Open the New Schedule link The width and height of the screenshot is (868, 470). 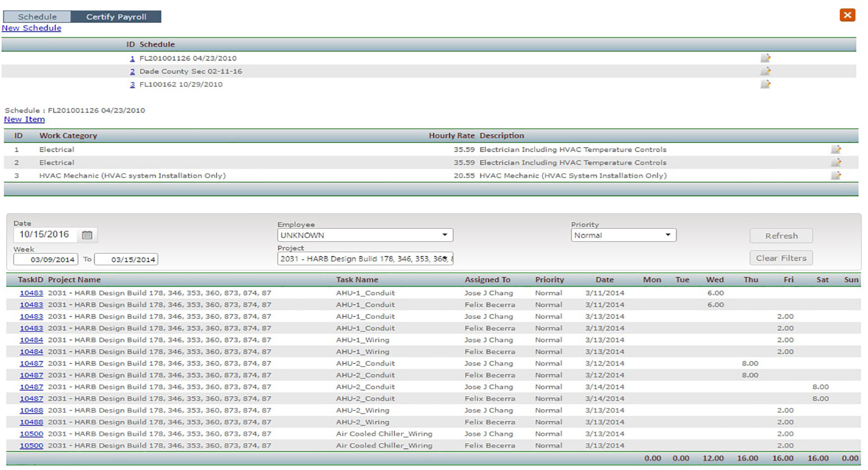click(31, 28)
